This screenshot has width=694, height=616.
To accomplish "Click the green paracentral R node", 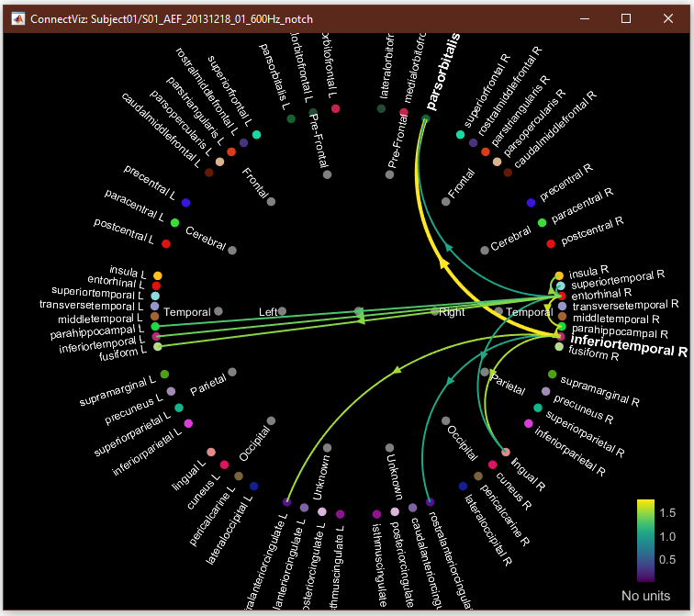I will click(x=542, y=223).
